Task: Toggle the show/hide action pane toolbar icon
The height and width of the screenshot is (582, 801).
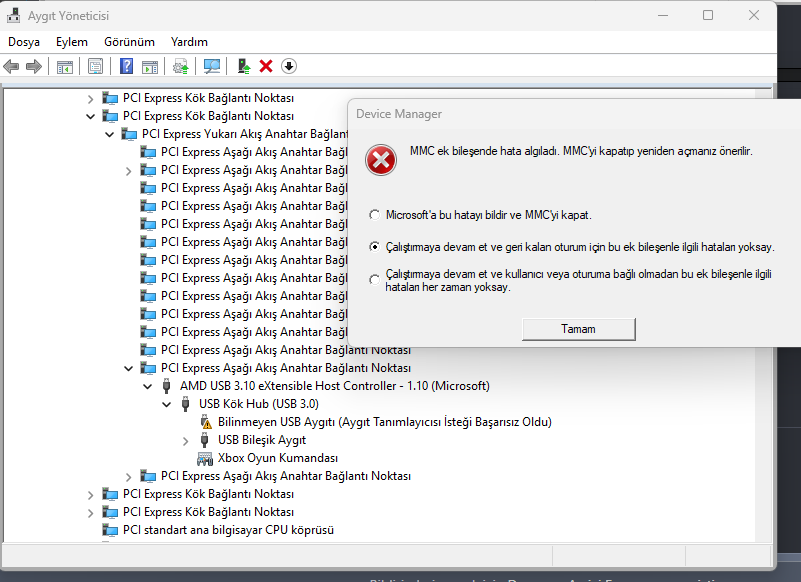Action: (x=150, y=66)
